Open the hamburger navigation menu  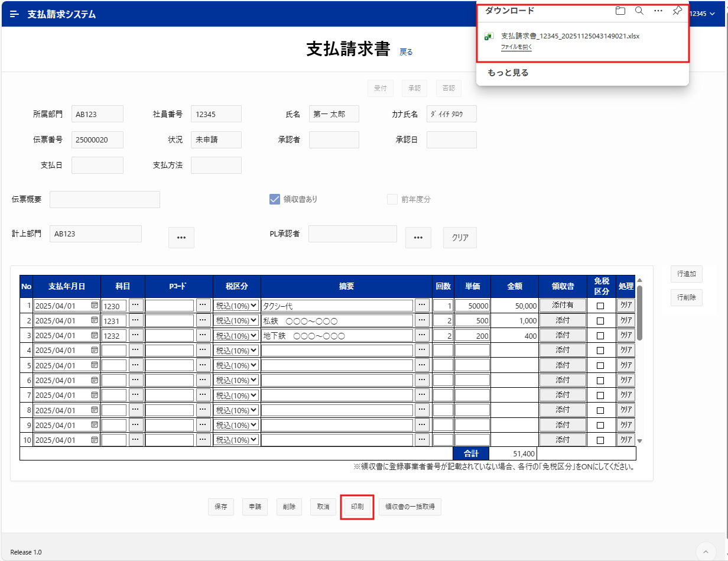click(14, 14)
